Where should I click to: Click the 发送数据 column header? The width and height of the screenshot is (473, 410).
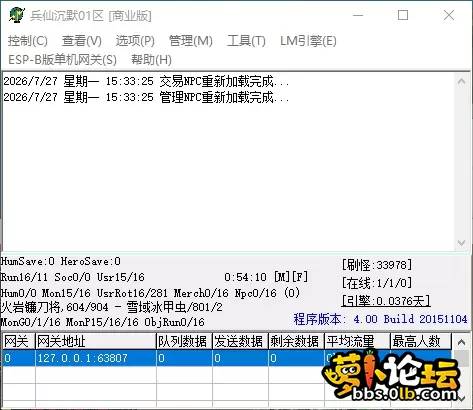click(x=240, y=341)
